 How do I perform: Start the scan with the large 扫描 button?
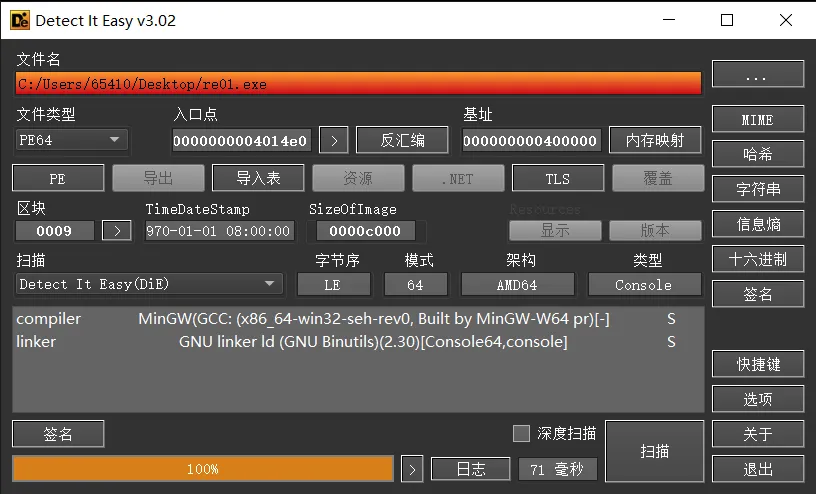coord(655,451)
